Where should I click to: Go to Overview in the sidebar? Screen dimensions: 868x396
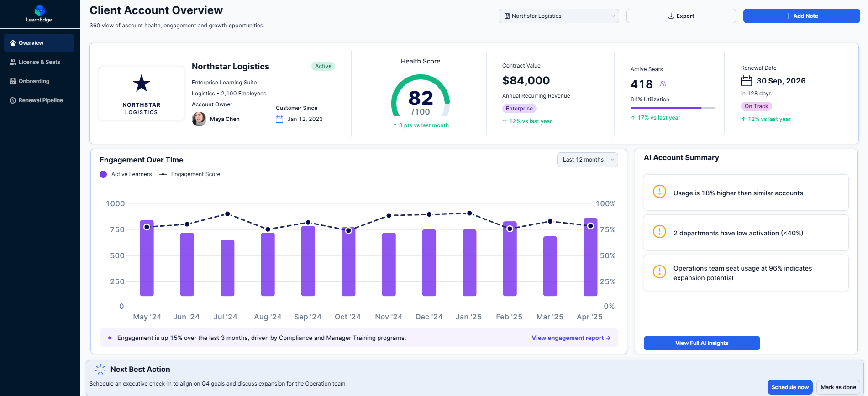coord(39,43)
